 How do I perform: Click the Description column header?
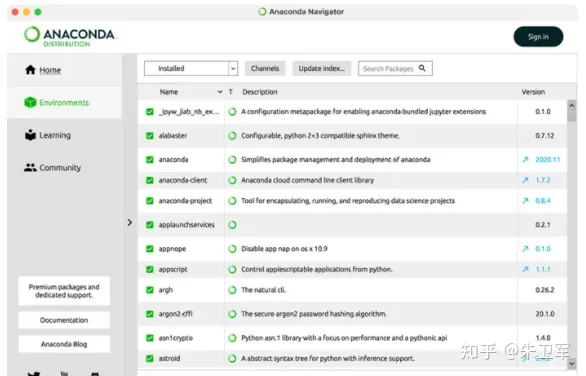tap(260, 92)
